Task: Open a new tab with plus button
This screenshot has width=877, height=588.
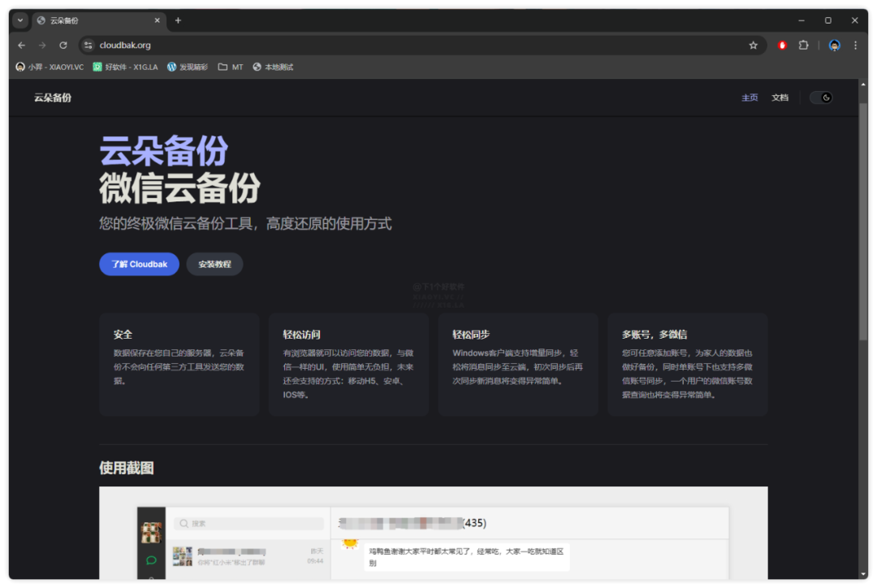Action: coord(178,20)
